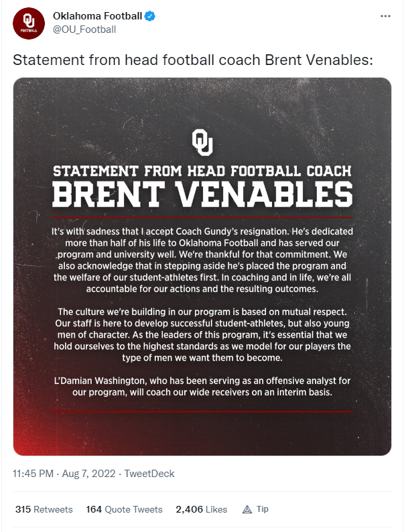View the 164 Quote Tweets
406x532 pixels.
tap(124, 509)
